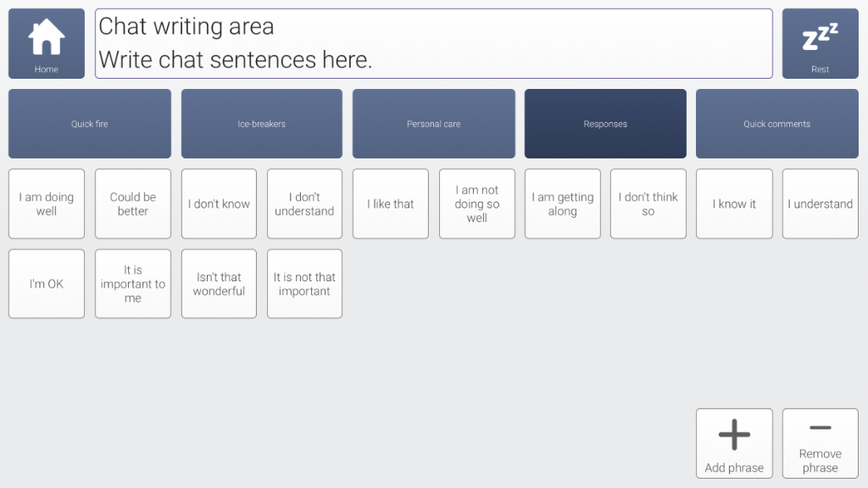This screenshot has width=868, height=488.
Task: Pick the "I don't understand" phrase
Action: (x=304, y=204)
